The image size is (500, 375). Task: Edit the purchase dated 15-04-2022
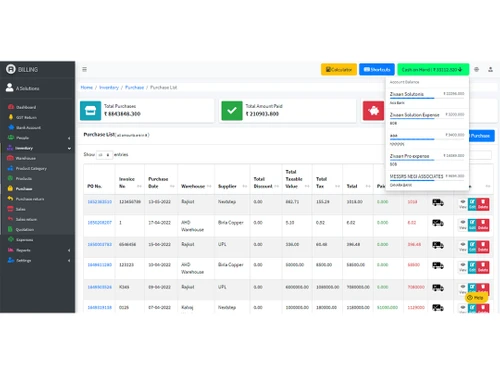(472, 247)
